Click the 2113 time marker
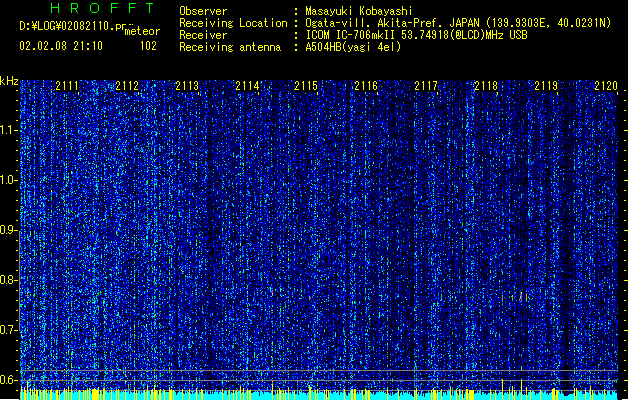 pyautogui.click(x=187, y=86)
